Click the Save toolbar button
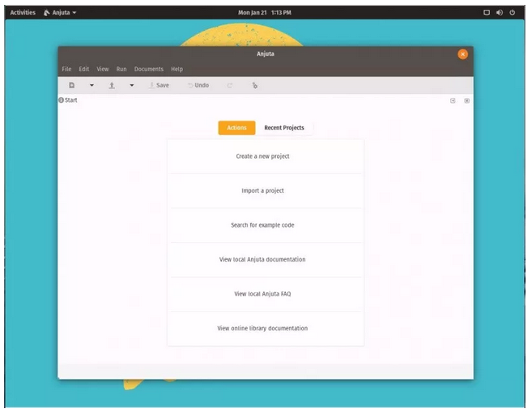 point(159,85)
